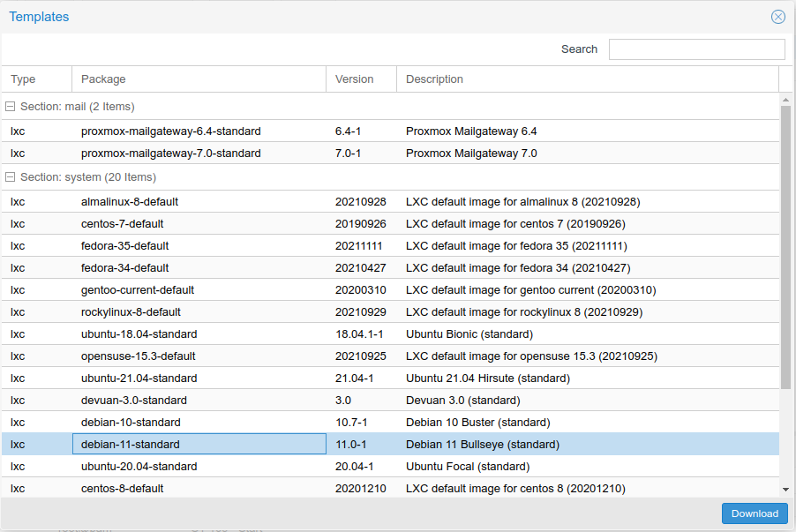796x532 pixels.
Task: Sort by the Type column header
Action: click(x=36, y=79)
